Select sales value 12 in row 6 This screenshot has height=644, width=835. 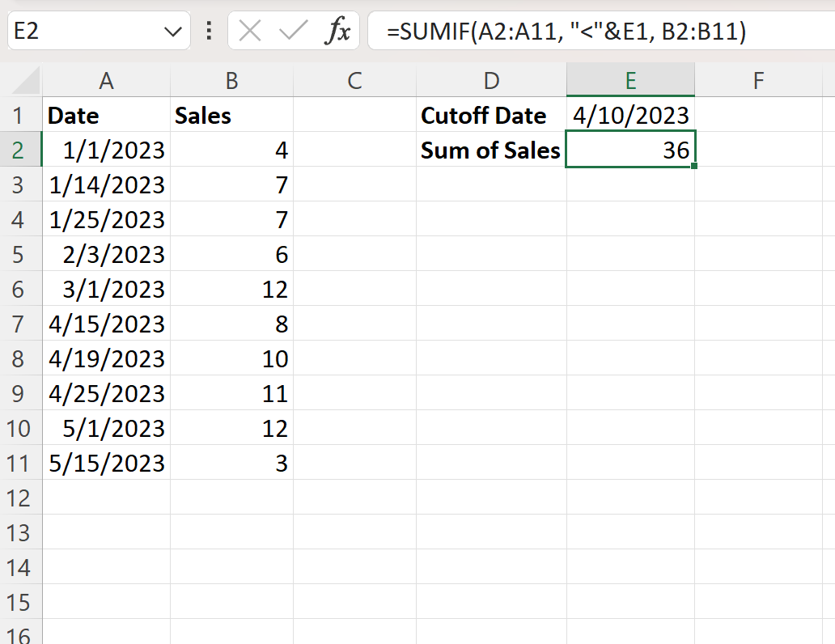231,289
